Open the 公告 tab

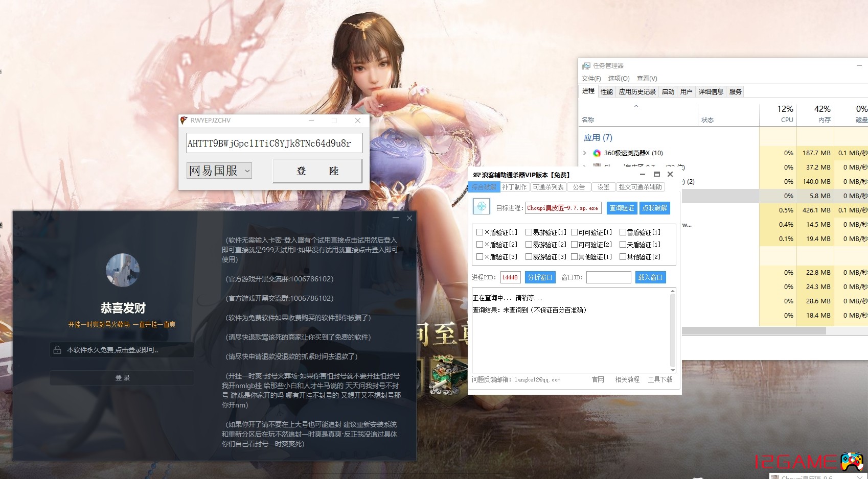click(x=579, y=187)
